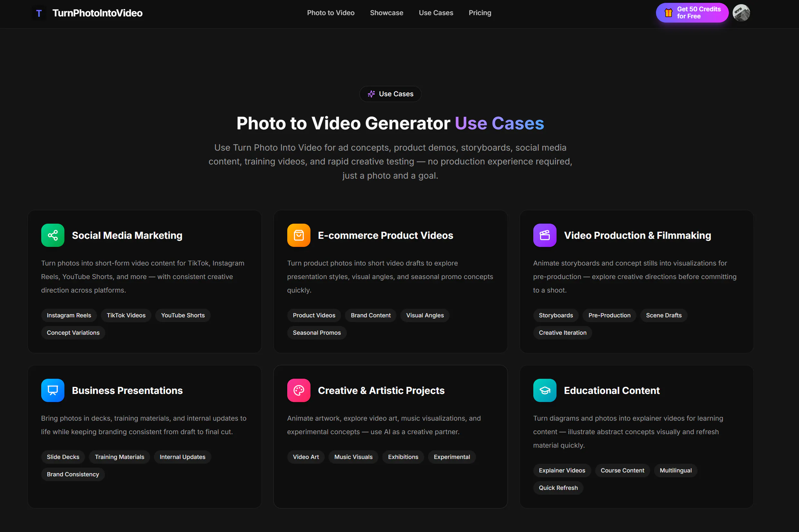The height and width of the screenshot is (532, 799).
Task: Click the teal Educational Content graduation cap icon
Action: pyautogui.click(x=545, y=390)
